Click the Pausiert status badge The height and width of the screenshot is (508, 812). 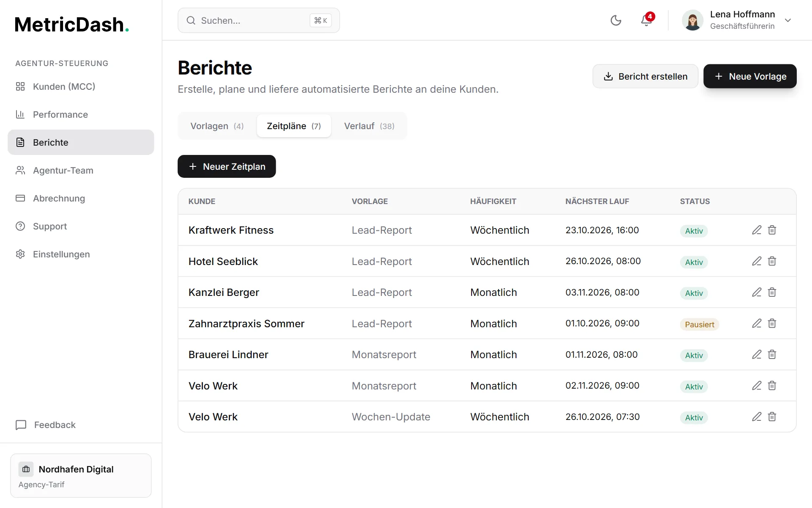pyautogui.click(x=700, y=324)
